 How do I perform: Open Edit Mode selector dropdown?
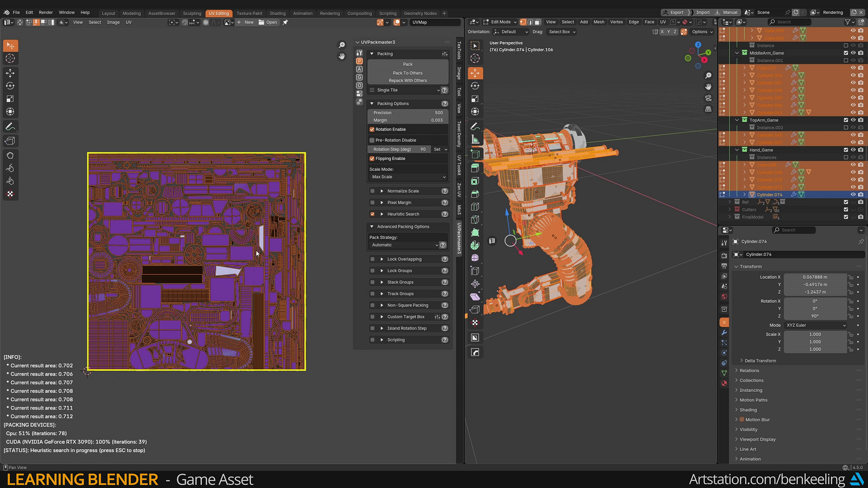coord(499,22)
